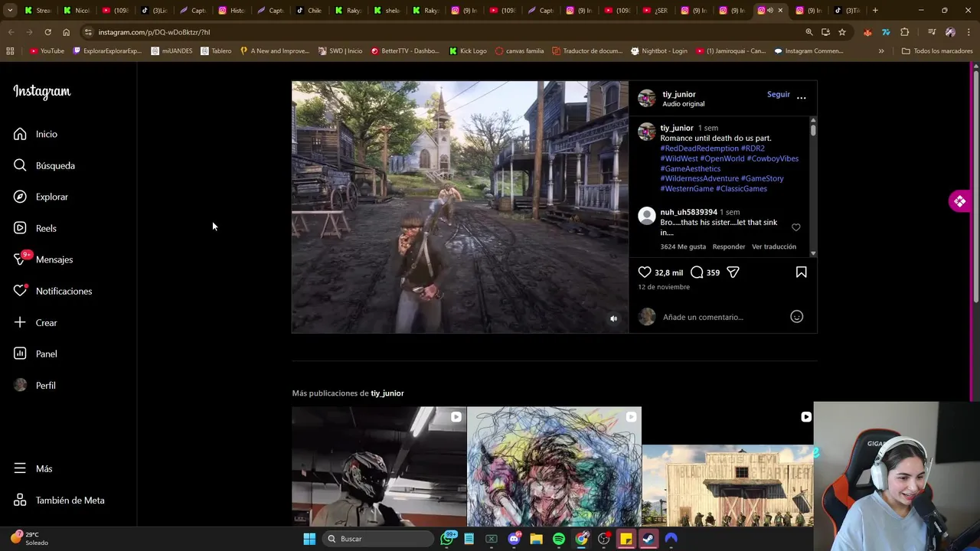Open the Chrome zoom magnifier icon
The image size is (980, 551).
click(808, 32)
